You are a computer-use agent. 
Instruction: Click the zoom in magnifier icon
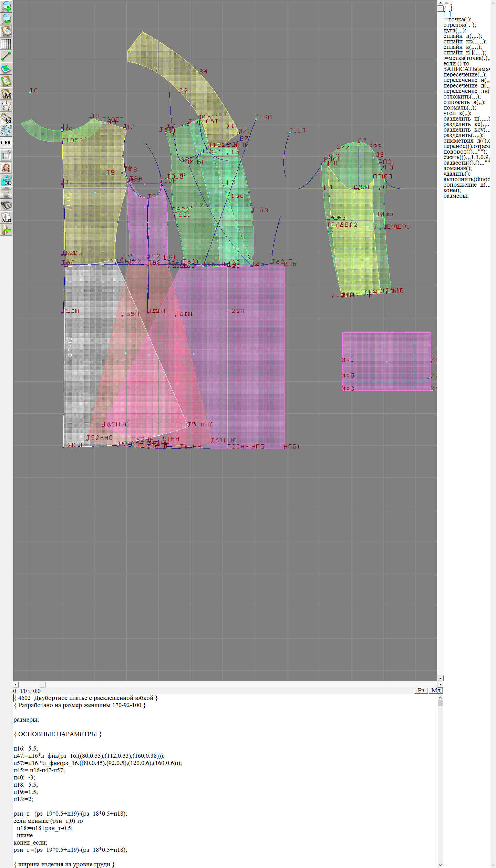point(6,6)
